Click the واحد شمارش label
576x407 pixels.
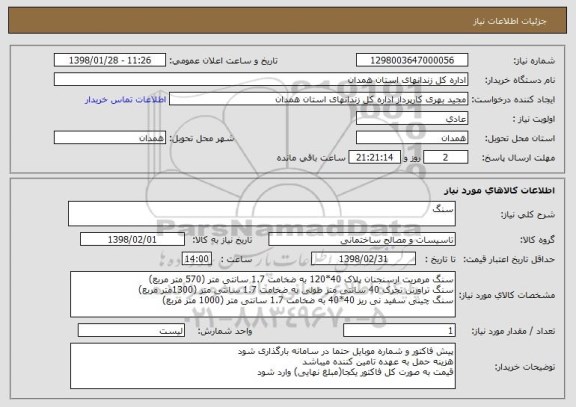225,331
